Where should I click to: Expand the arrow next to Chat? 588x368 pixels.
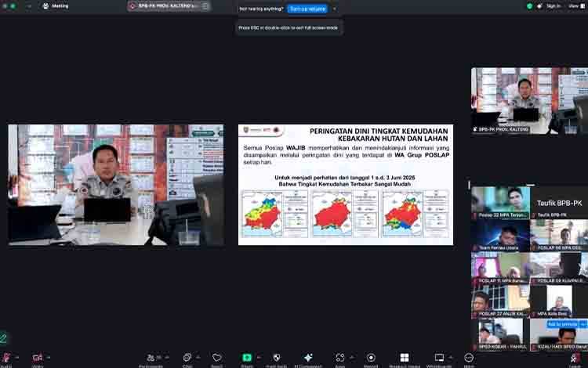point(198,358)
